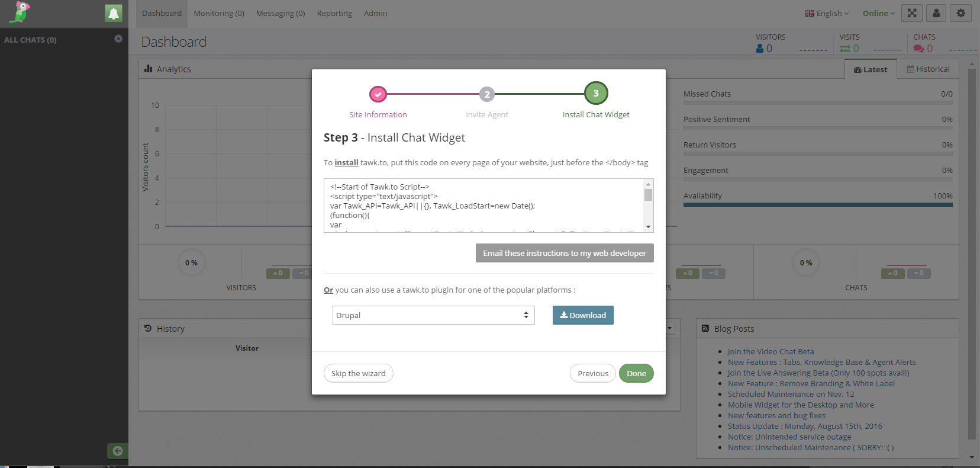This screenshot has height=468, width=980.
Task: Click the Invite Agent step label
Action: [x=487, y=115]
